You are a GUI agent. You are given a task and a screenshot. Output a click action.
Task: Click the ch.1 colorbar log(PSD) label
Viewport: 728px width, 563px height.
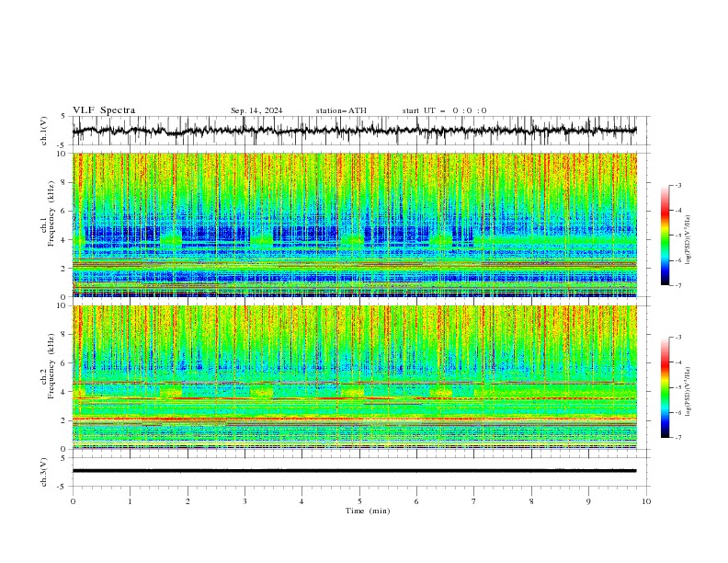pos(688,240)
